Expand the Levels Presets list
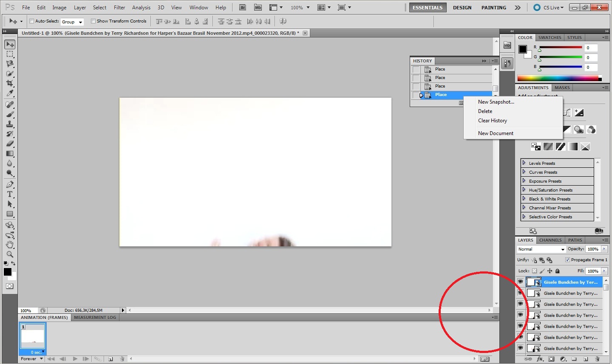Viewport: 612px width, 364px height. (x=524, y=163)
